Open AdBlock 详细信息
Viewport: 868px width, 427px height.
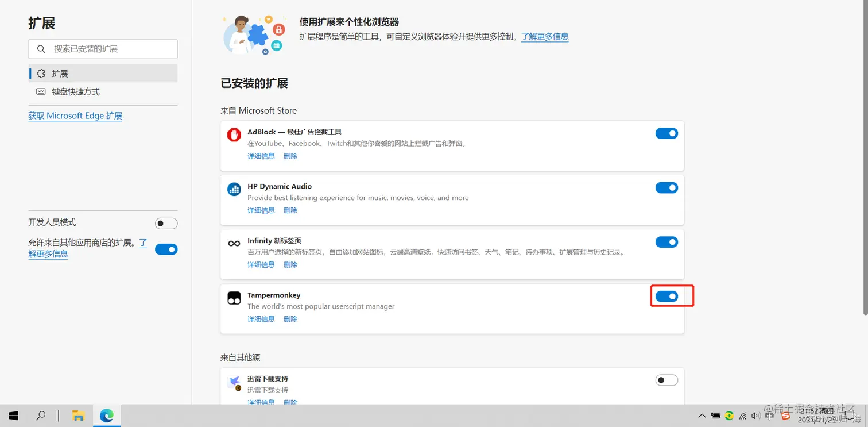pyautogui.click(x=261, y=156)
